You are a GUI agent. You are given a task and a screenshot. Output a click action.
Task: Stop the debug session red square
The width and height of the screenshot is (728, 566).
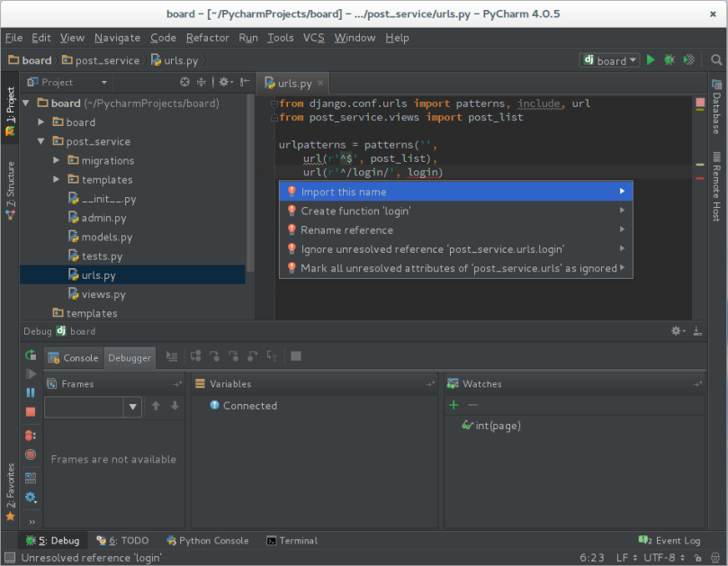(31, 411)
